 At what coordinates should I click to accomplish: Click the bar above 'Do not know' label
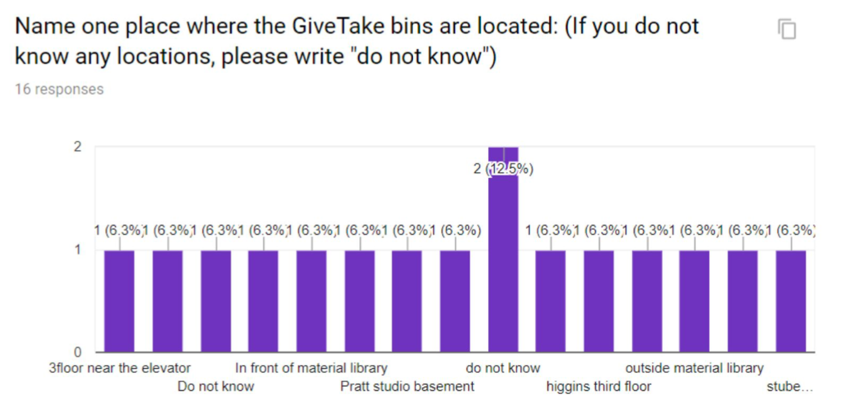216,301
